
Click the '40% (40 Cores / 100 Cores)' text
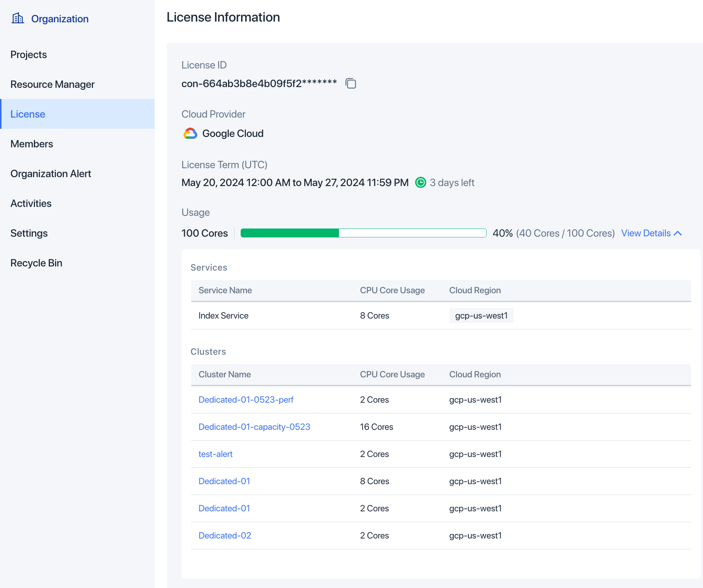pos(553,233)
